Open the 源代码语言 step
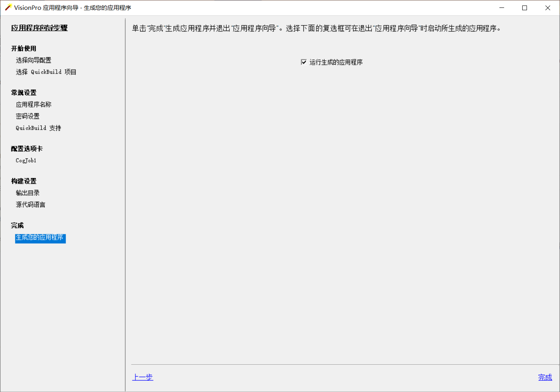Screen dimensions: 560x392 point(30,204)
